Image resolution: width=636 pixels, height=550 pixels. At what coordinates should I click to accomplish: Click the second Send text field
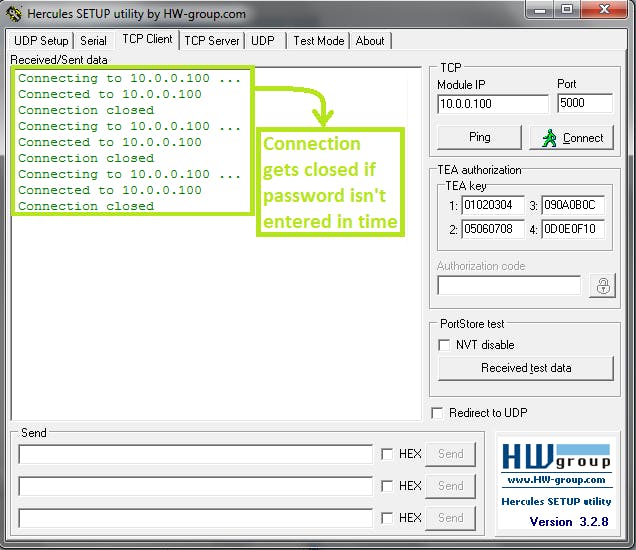[195, 486]
